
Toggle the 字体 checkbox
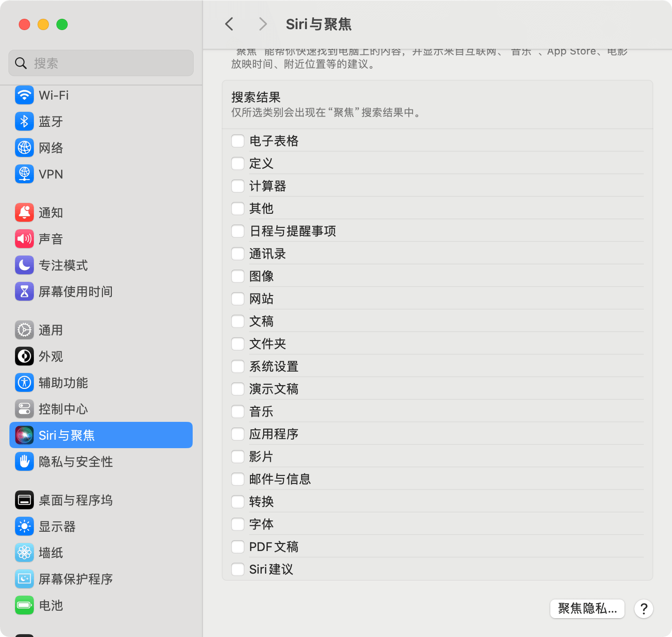point(238,524)
